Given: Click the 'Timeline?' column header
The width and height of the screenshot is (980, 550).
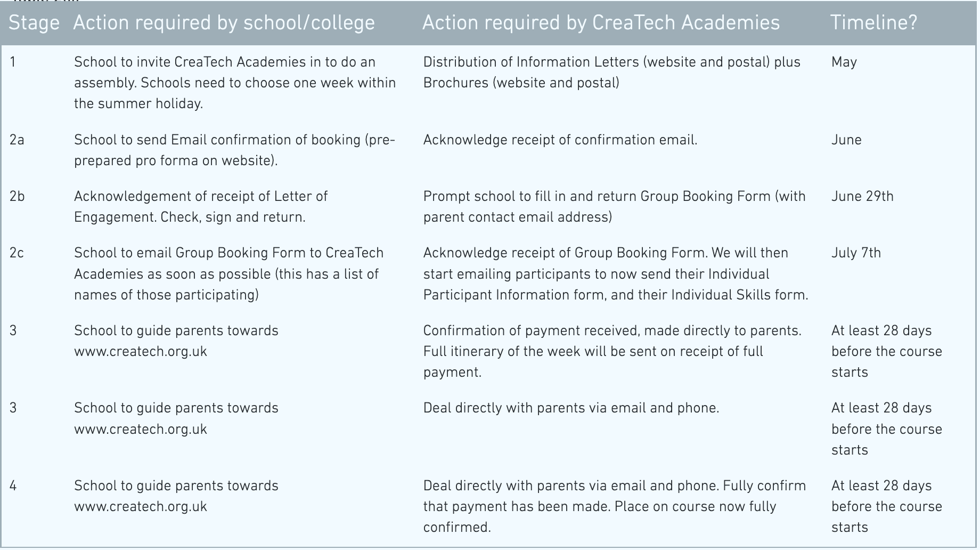Looking at the screenshot, I should (873, 23).
